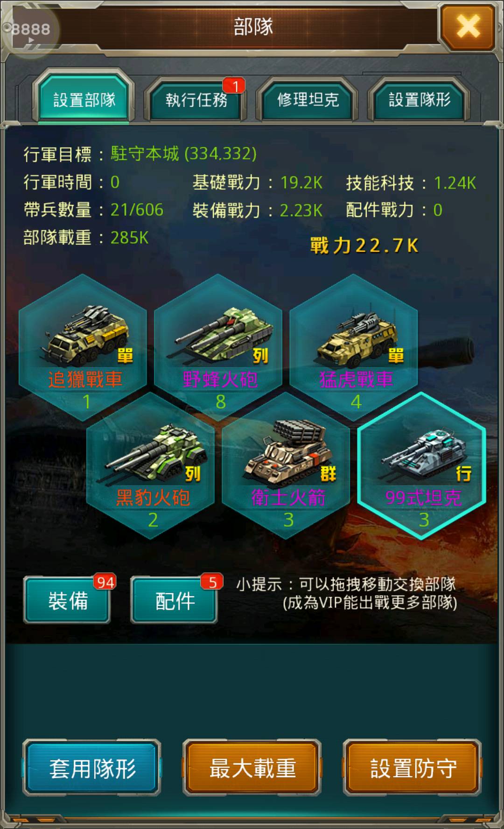Click the 設置防守 defense button

click(x=413, y=768)
